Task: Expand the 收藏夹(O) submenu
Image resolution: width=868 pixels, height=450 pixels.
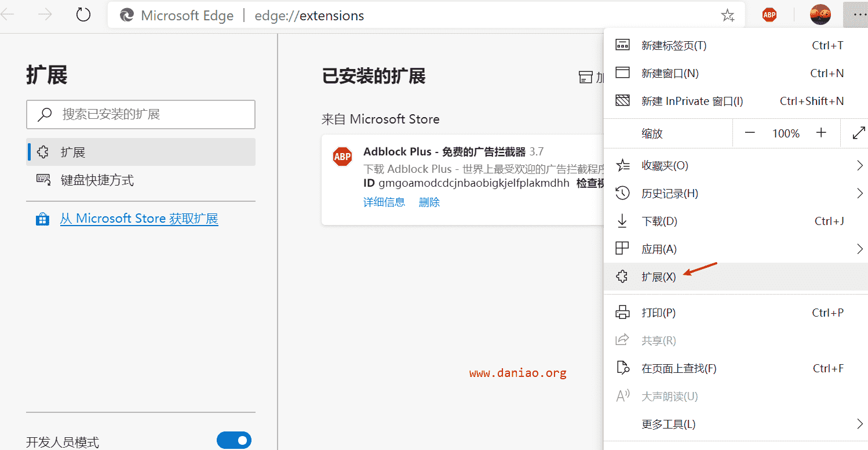Action: 860,166
